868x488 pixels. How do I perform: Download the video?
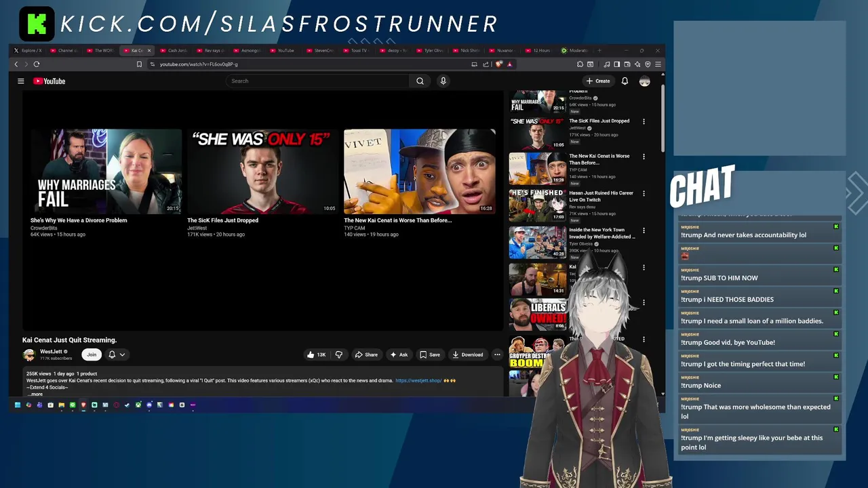tap(468, 354)
